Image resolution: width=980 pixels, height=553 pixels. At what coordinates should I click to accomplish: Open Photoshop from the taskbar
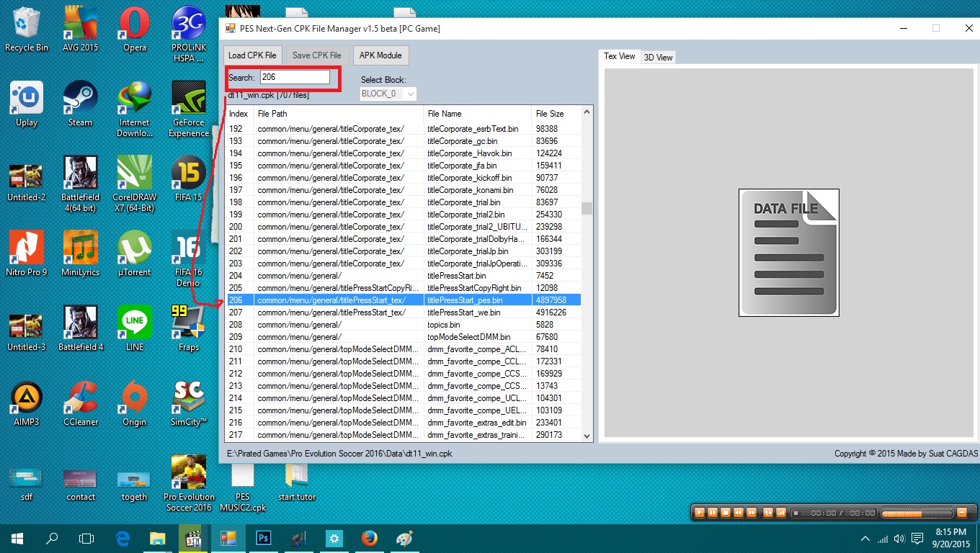click(262, 539)
